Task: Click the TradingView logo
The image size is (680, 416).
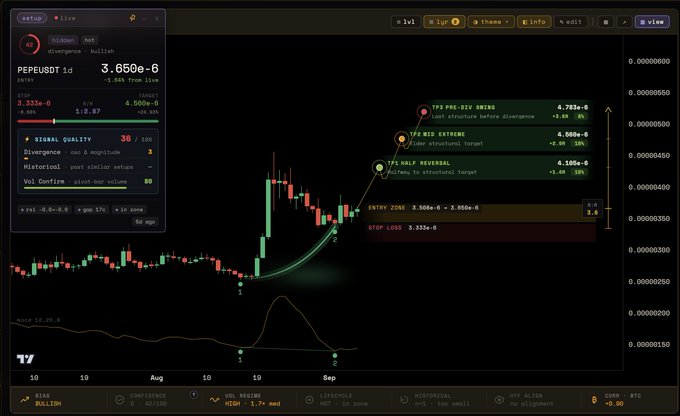Action: click(25, 359)
